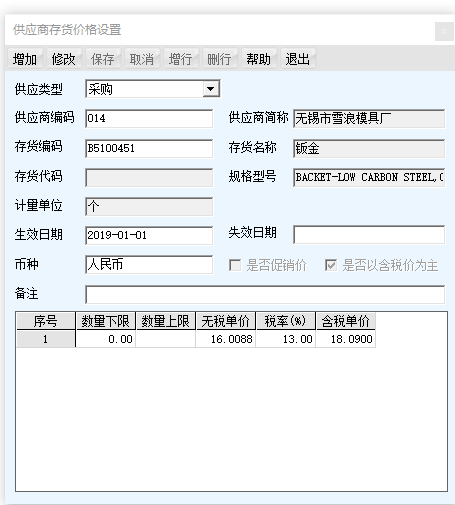The image size is (455, 505).
Task: Click the empty 失效日期 field
Action: click(369, 234)
